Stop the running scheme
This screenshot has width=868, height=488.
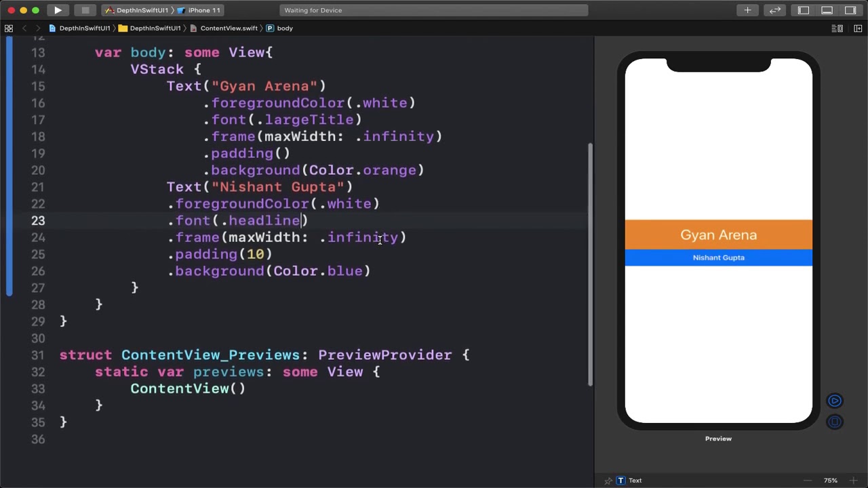click(x=85, y=10)
